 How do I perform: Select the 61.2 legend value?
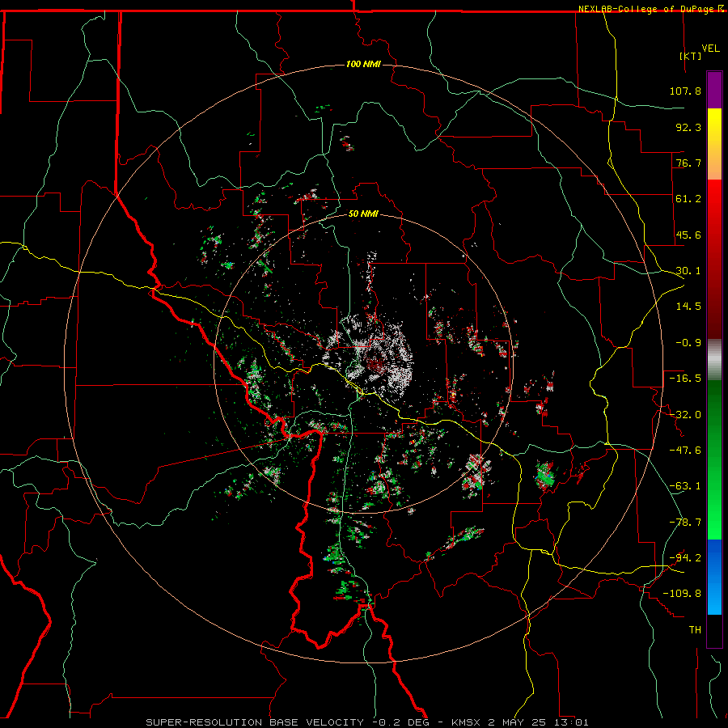point(688,199)
